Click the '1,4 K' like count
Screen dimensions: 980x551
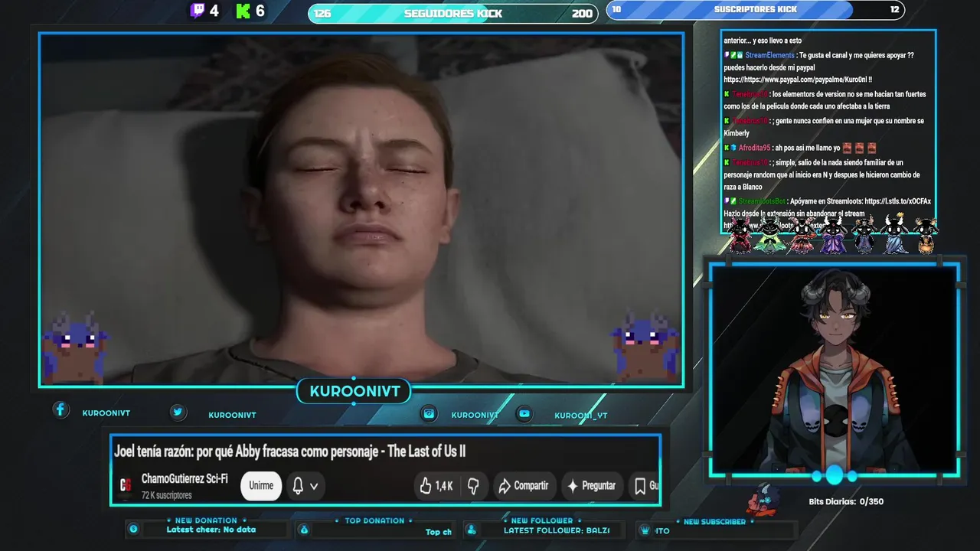point(444,486)
